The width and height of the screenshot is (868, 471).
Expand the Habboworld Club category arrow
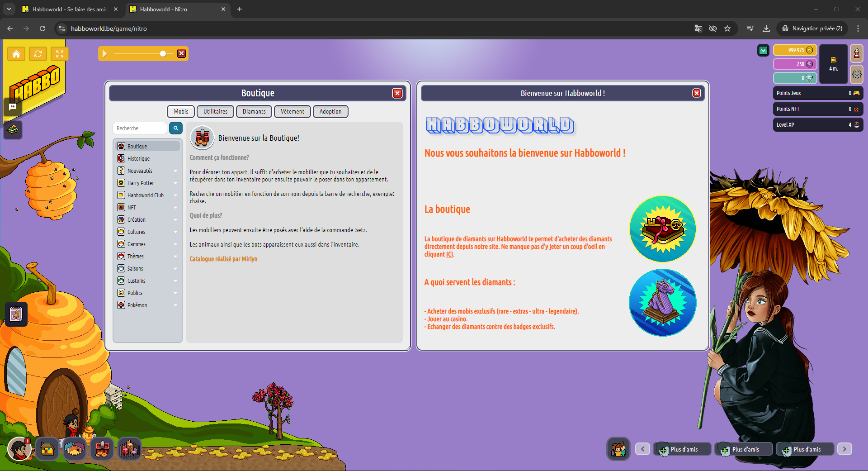point(175,195)
